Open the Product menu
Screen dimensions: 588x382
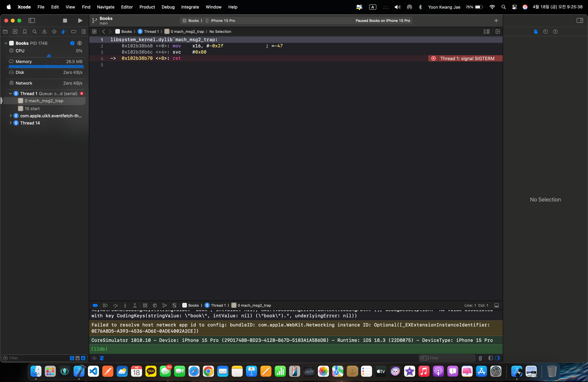click(147, 7)
